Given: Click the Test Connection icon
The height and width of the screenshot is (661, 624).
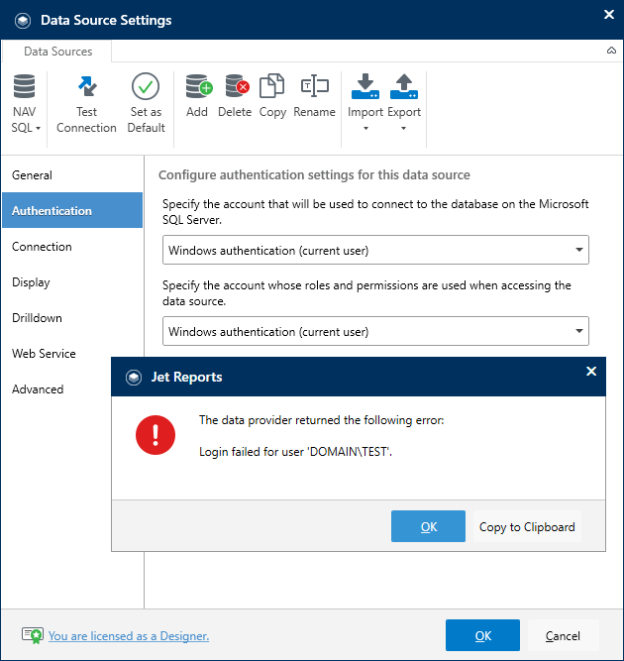Looking at the screenshot, I should (87, 86).
